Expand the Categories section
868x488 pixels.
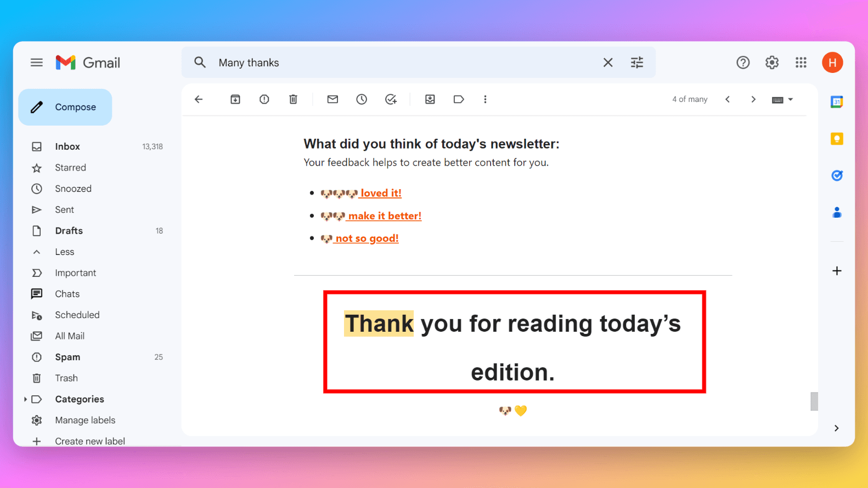pos(25,399)
